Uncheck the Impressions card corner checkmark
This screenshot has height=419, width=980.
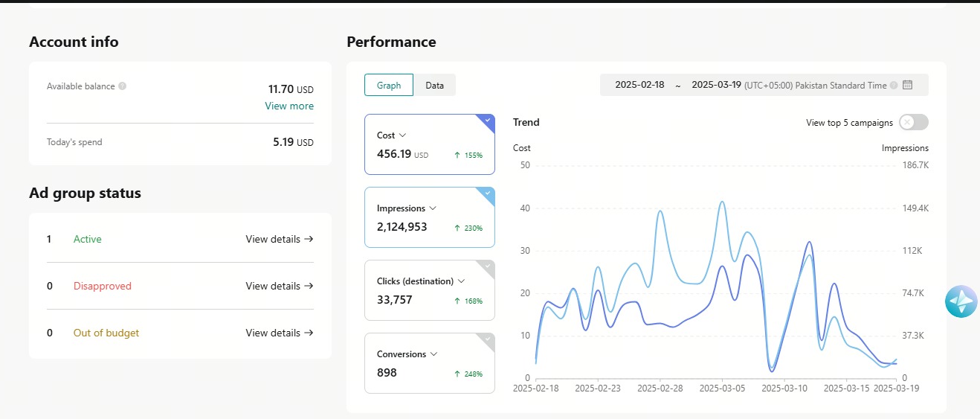click(x=487, y=193)
